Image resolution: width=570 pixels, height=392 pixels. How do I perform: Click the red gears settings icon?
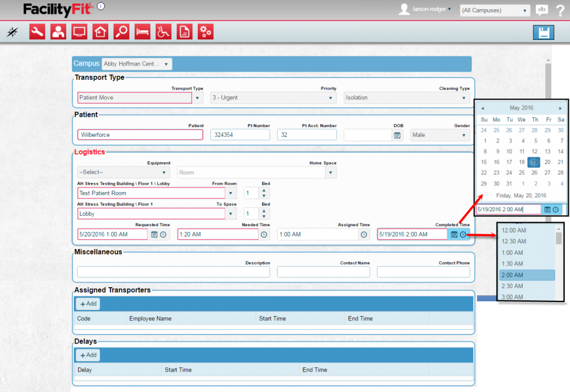coord(205,32)
